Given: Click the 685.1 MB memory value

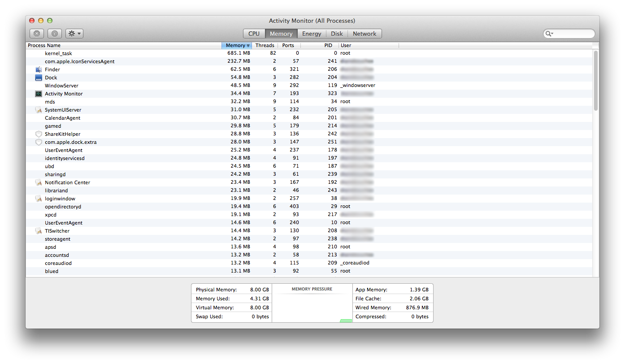Looking at the screenshot, I should (239, 53).
